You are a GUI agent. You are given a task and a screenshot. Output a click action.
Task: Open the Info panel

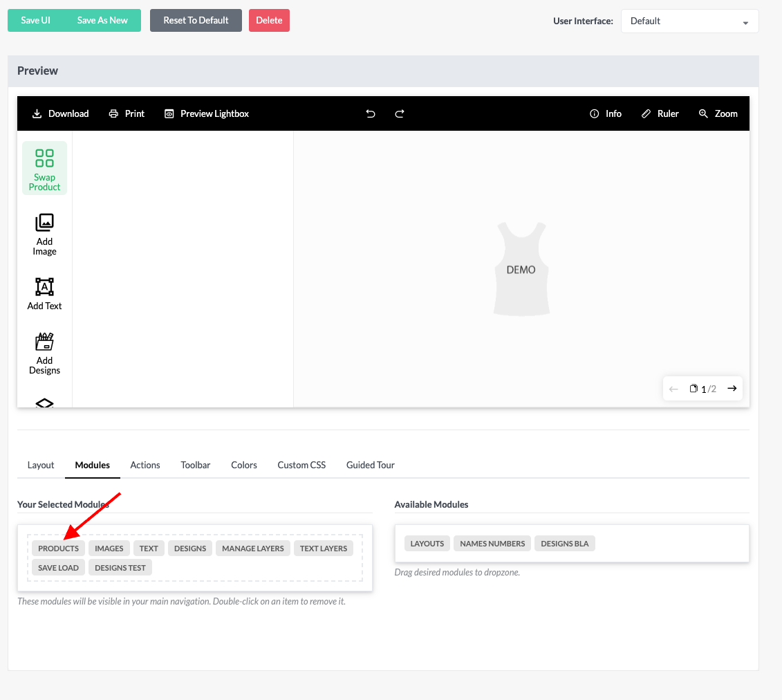(606, 113)
